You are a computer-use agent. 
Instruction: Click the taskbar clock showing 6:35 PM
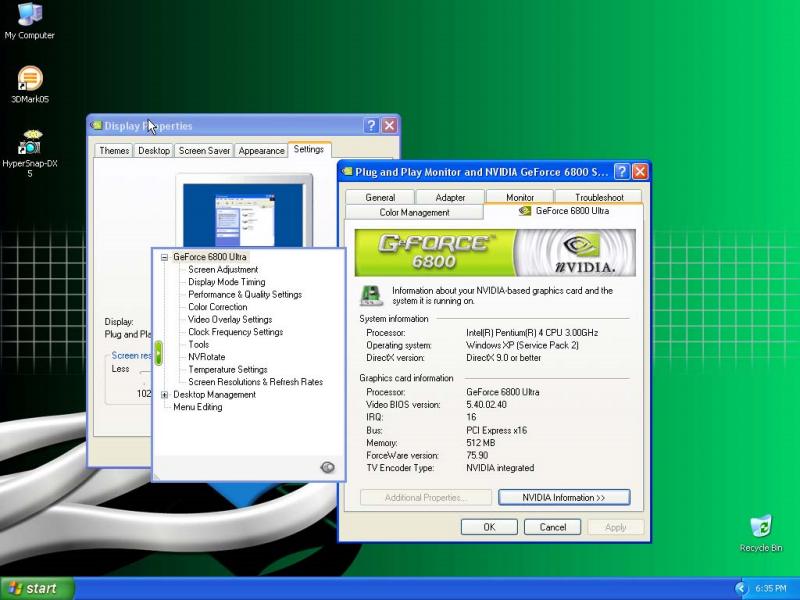(770, 589)
